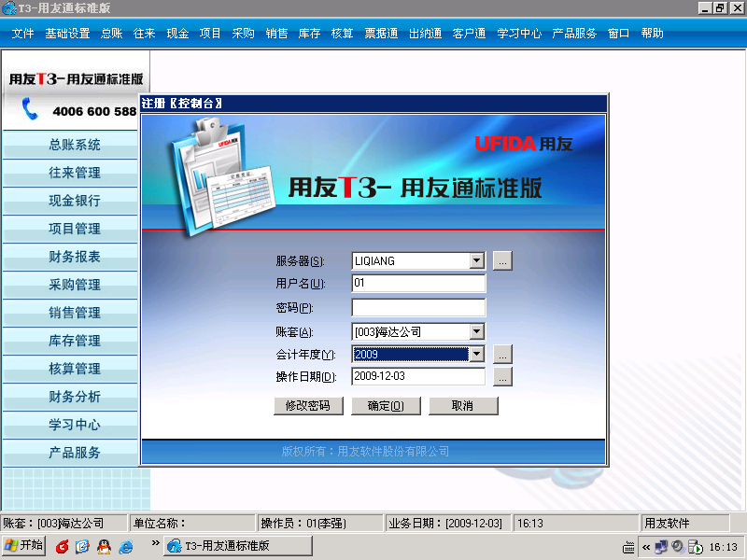This screenshot has width=747, height=560.
Task: Focus the 密码 password field
Action: [418, 308]
